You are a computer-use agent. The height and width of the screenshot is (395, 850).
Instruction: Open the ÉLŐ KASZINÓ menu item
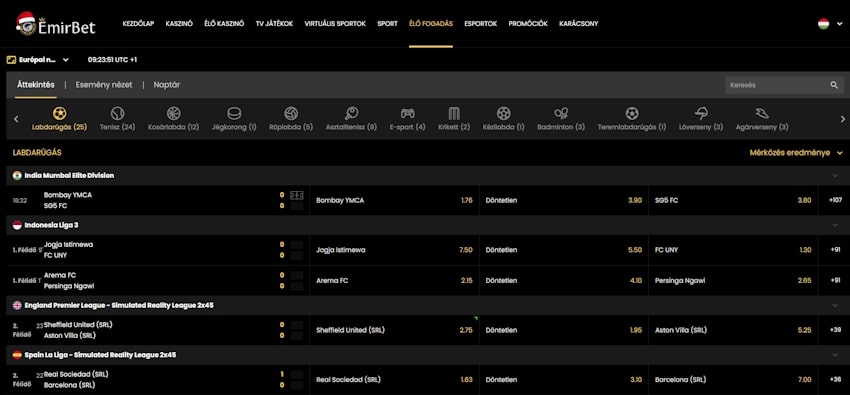[x=224, y=24]
